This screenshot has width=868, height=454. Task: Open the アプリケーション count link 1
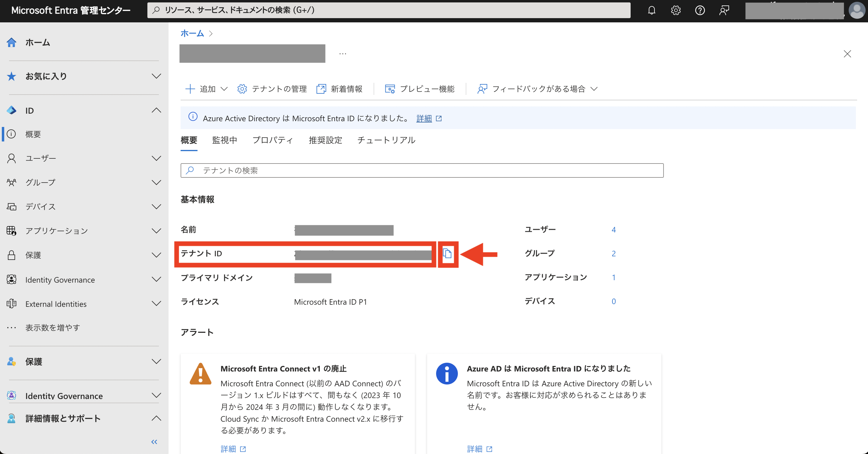tap(614, 277)
